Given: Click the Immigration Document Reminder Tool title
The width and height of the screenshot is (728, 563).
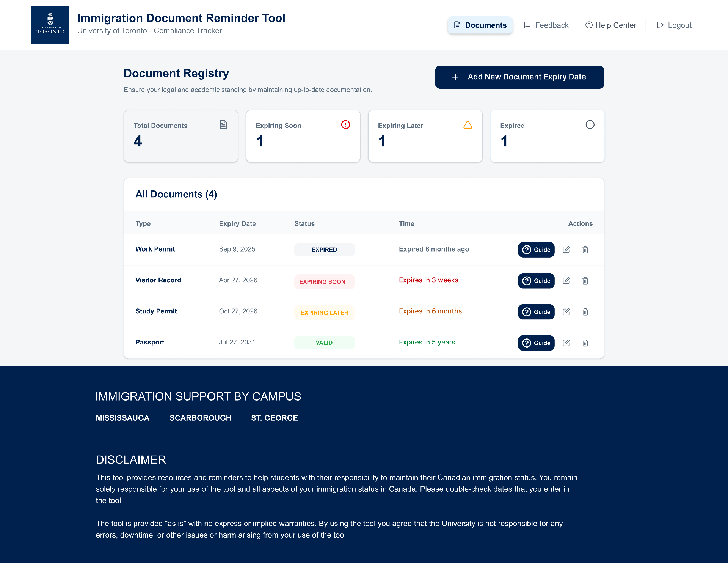Looking at the screenshot, I should 181,18.
